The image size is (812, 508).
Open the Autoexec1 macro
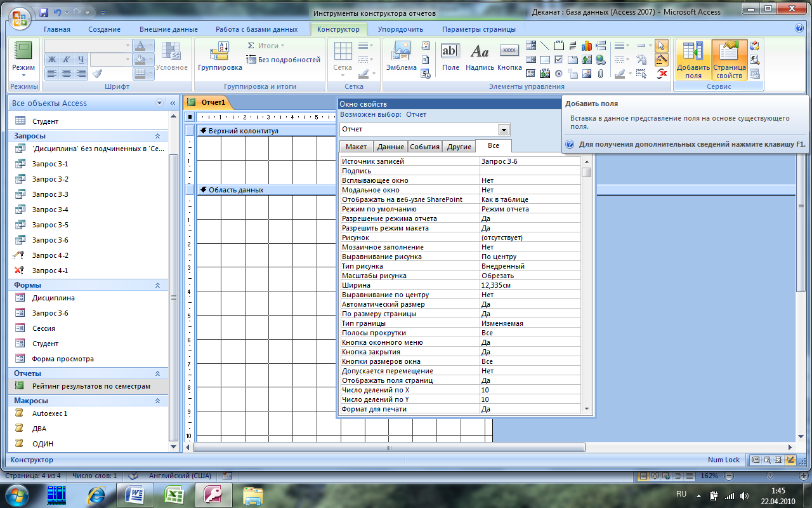[49, 413]
